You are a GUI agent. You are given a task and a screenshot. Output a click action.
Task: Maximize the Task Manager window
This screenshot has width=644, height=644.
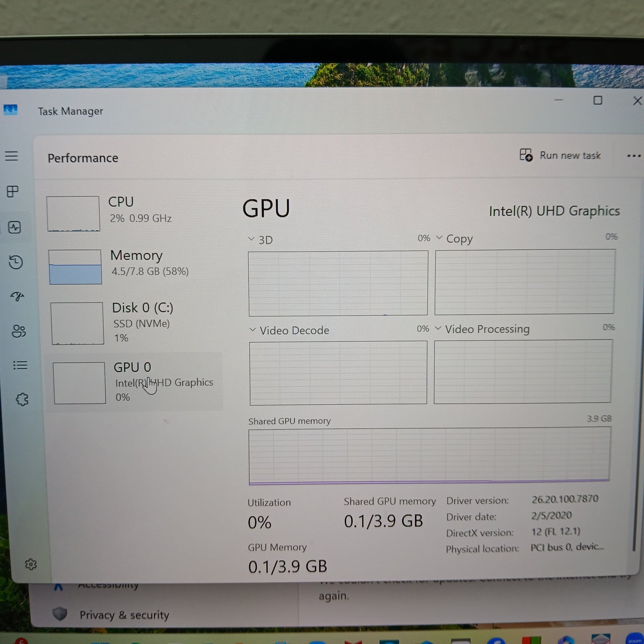598,100
